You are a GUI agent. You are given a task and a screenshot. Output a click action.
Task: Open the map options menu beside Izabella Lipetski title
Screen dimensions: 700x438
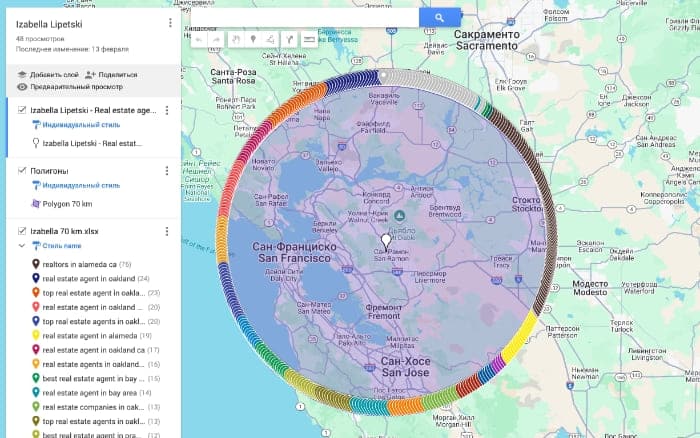[x=170, y=23]
